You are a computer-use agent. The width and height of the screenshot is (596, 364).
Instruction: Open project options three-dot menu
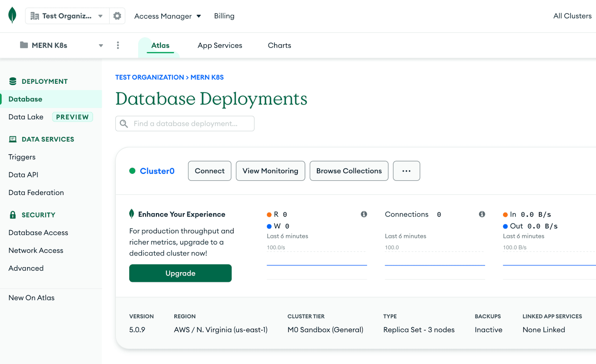118,45
